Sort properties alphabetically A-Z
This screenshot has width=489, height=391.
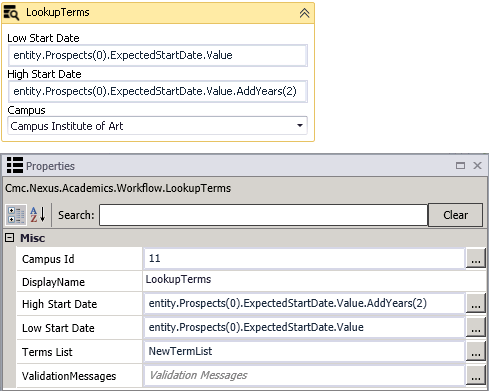(x=37, y=215)
